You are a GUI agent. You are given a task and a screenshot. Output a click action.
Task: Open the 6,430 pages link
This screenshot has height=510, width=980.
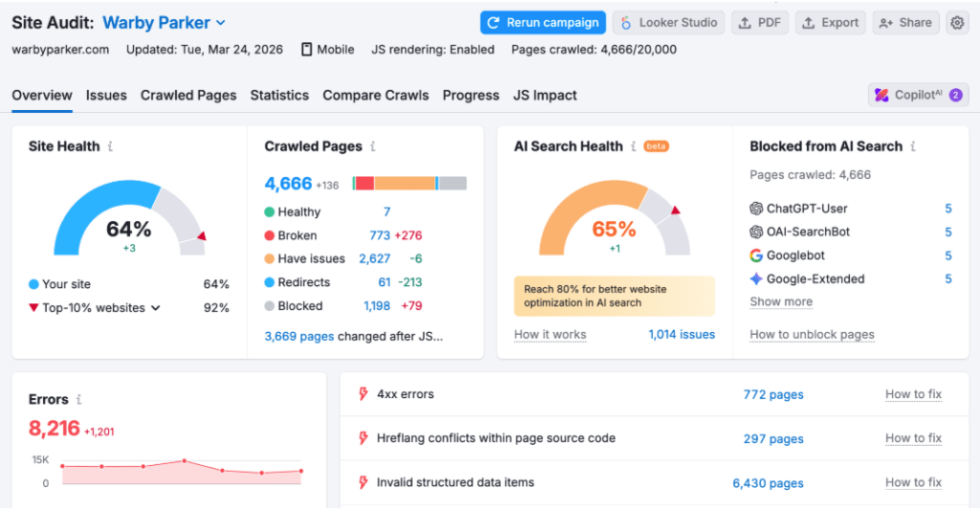click(x=768, y=483)
